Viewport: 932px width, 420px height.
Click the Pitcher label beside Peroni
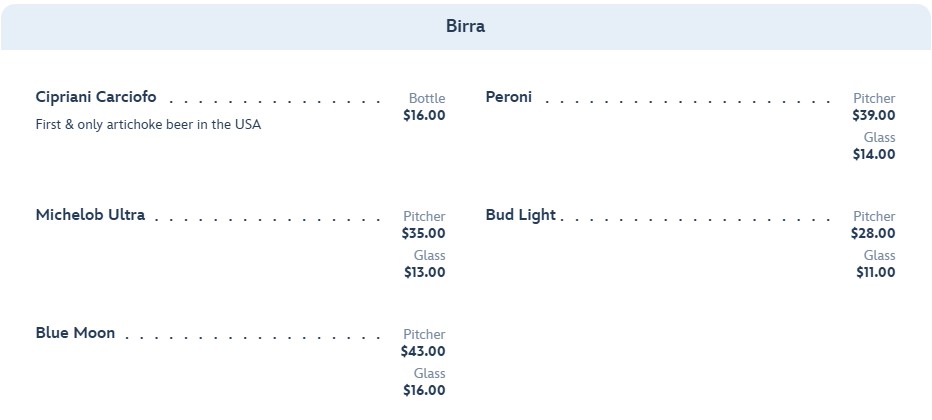874,98
